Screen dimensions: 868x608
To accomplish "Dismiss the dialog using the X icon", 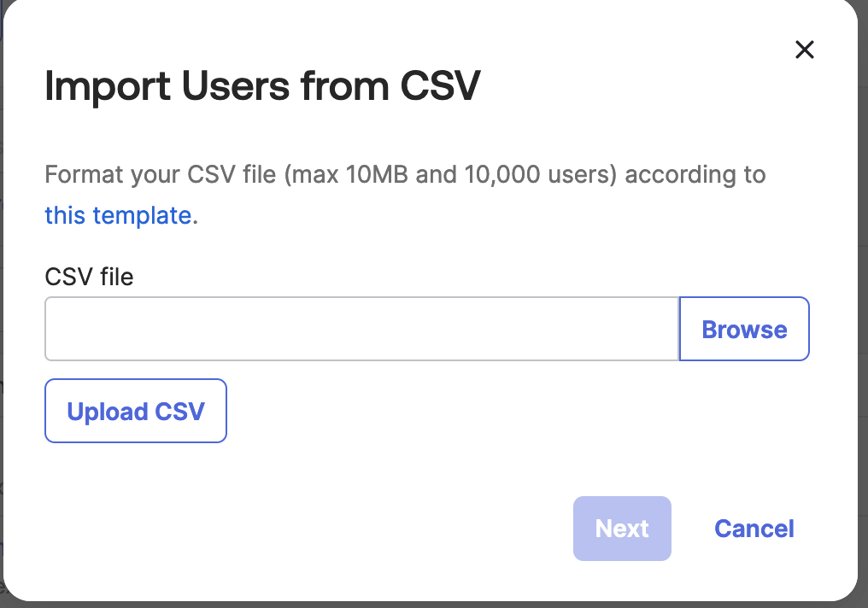I will tap(804, 50).
